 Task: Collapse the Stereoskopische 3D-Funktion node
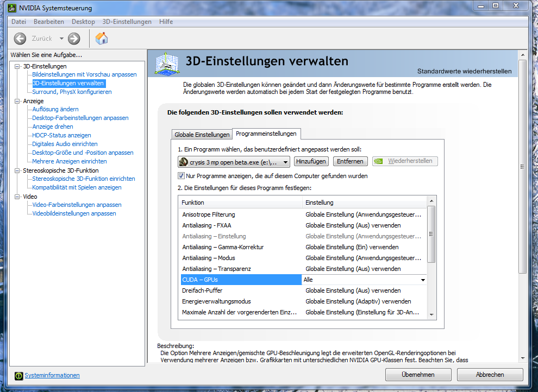pos(17,170)
